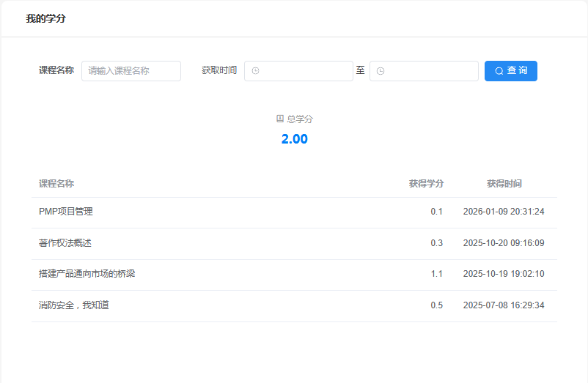Click the 0.3 credit cell for 著作权法概述
The width and height of the screenshot is (588, 383).
[x=436, y=243]
